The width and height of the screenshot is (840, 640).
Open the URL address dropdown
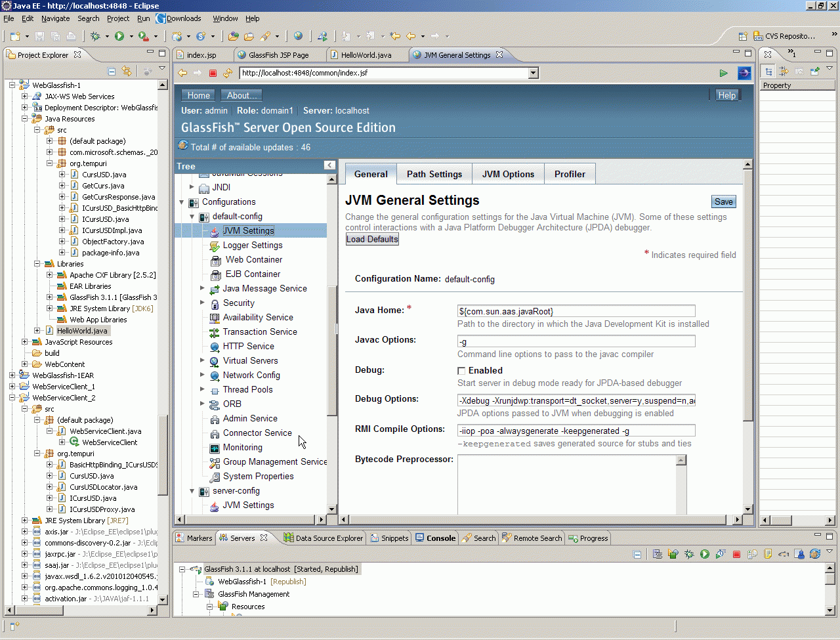click(534, 73)
